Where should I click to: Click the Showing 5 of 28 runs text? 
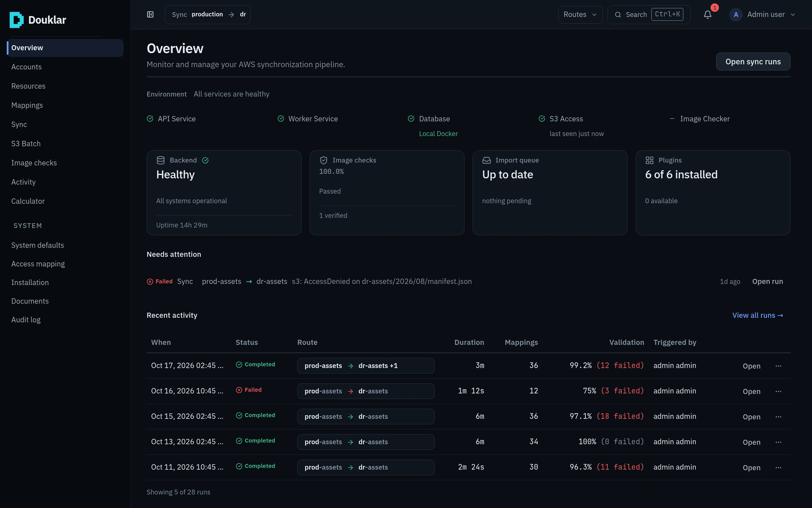[178, 492]
